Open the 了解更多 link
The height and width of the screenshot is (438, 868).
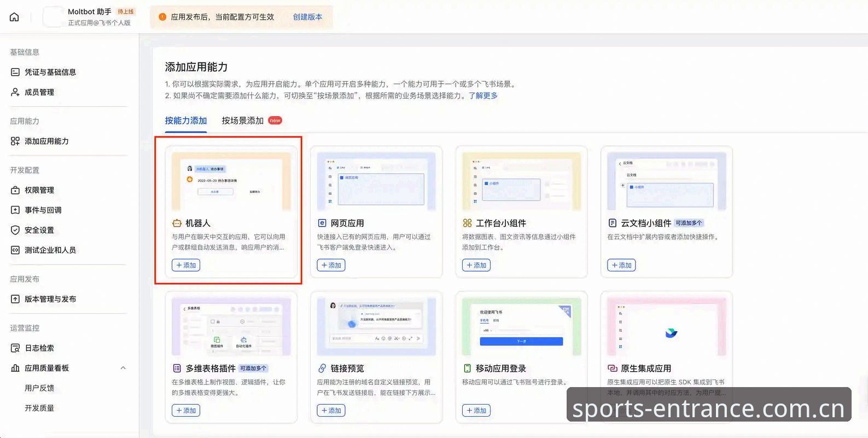pos(483,95)
